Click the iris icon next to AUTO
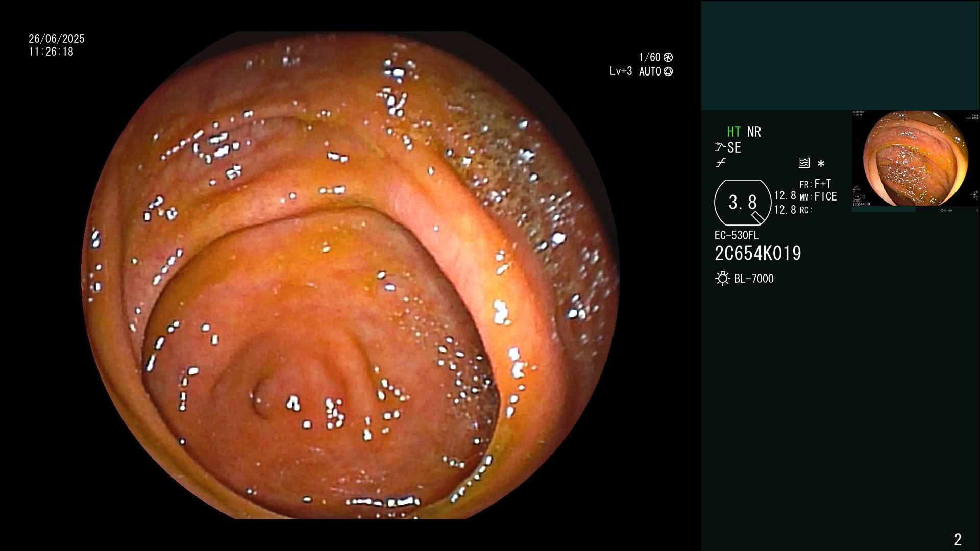Viewport: 980px width, 551px height. [668, 71]
